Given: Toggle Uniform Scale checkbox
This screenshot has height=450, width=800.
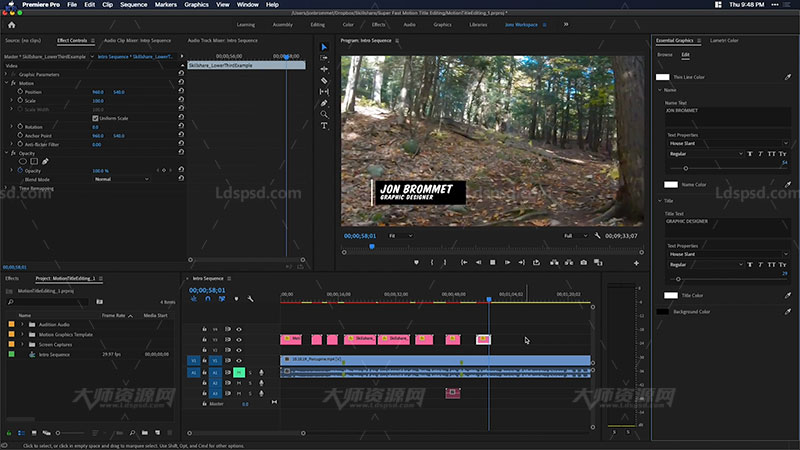Looking at the screenshot, I should (95, 118).
